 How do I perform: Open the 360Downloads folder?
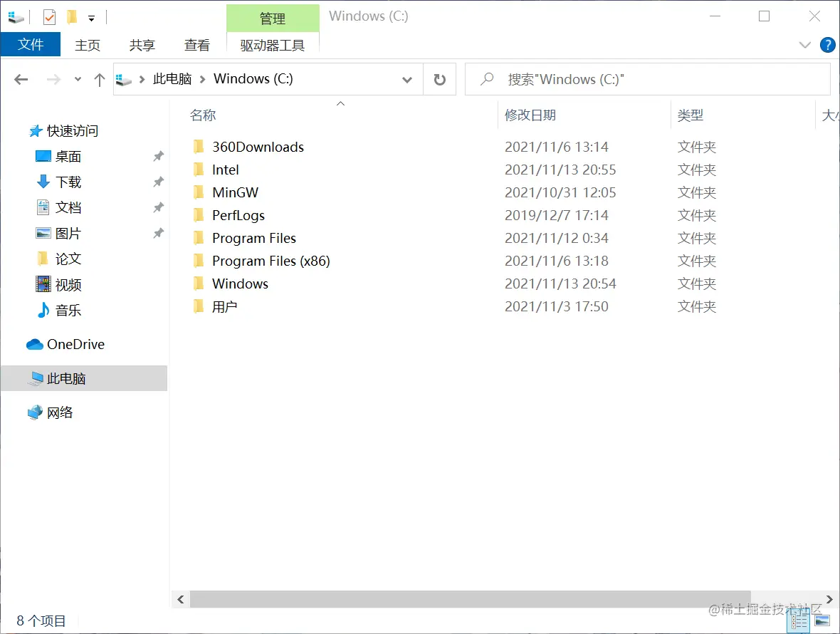point(258,147)
